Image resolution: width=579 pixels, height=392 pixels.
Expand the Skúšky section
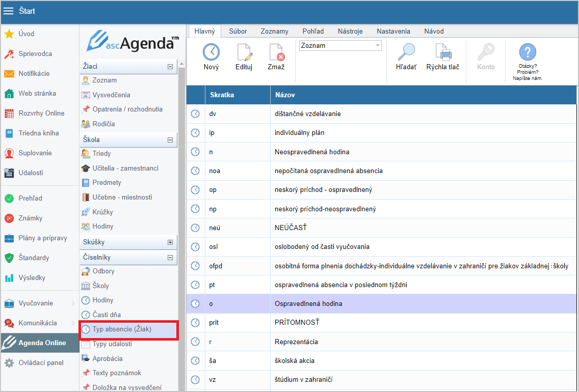click(170, 242)
